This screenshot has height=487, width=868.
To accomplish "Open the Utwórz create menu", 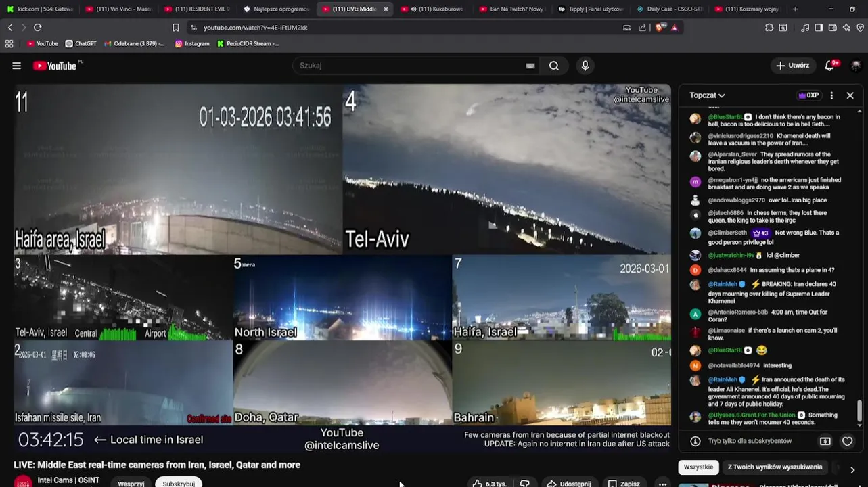I will 792,66.
